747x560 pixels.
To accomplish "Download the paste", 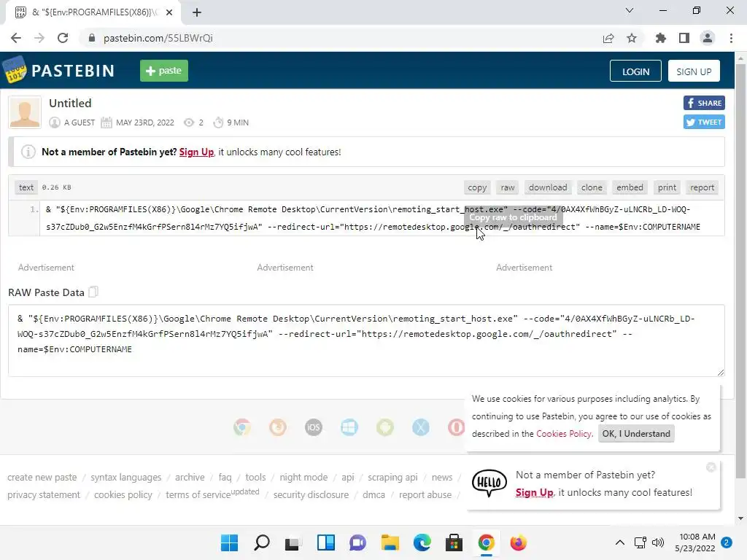I will [548, 187].
